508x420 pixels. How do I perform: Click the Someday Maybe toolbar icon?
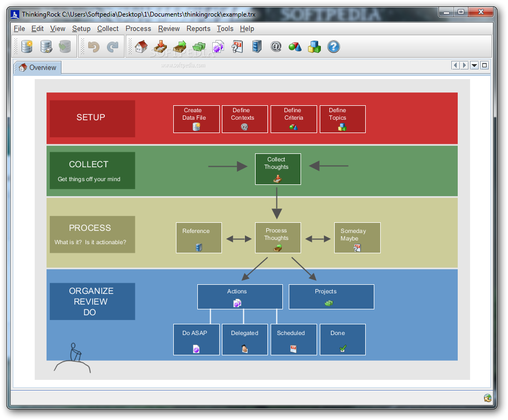(237, 46)
